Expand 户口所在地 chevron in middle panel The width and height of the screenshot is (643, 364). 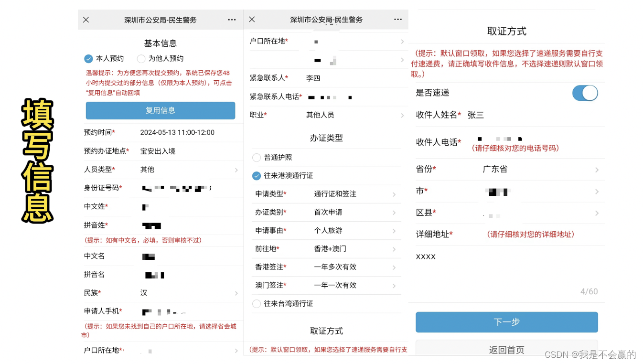tap(402, 42)
